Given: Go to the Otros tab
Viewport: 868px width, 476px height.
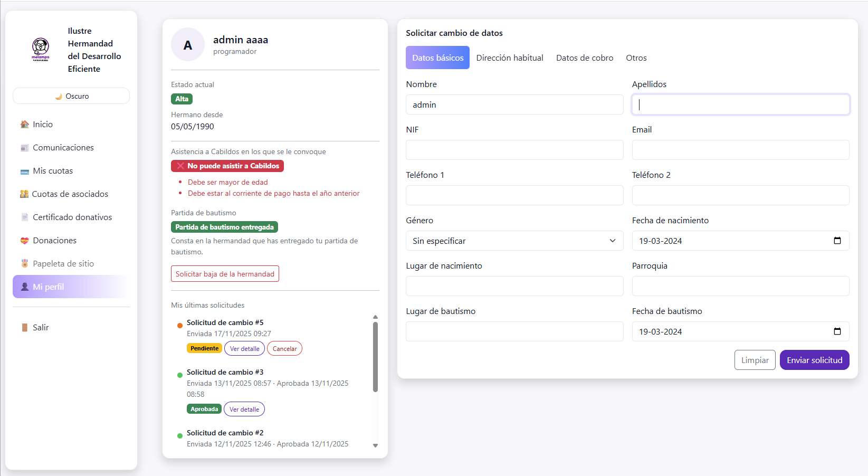Looking at the screenshot, I should [636, 58].
